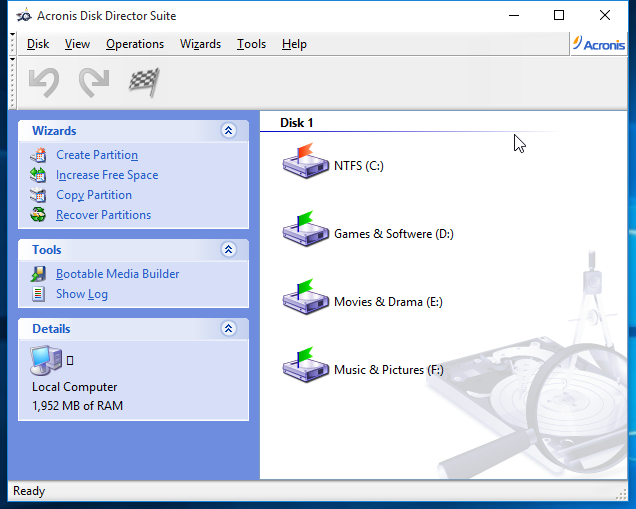Click the Music & Pictures (F:) label
This screenshot has height=509, width=636.
(x=389, y=370)
